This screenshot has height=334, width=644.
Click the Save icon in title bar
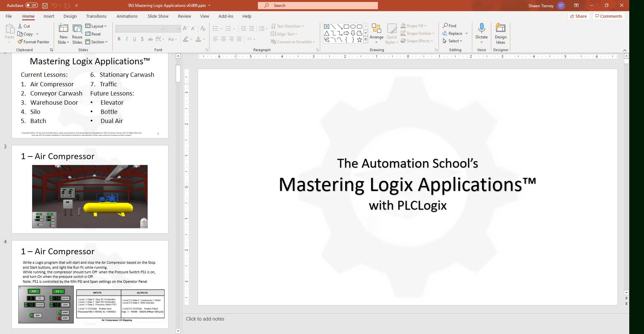pyautogui.click(x=45, y=6)
